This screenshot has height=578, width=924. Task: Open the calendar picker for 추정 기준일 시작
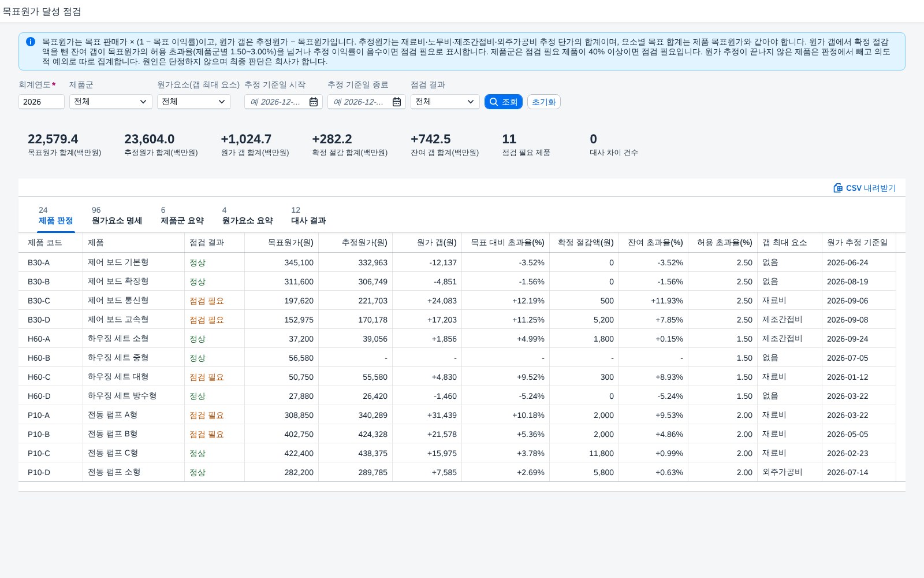(x=314, y=102)
